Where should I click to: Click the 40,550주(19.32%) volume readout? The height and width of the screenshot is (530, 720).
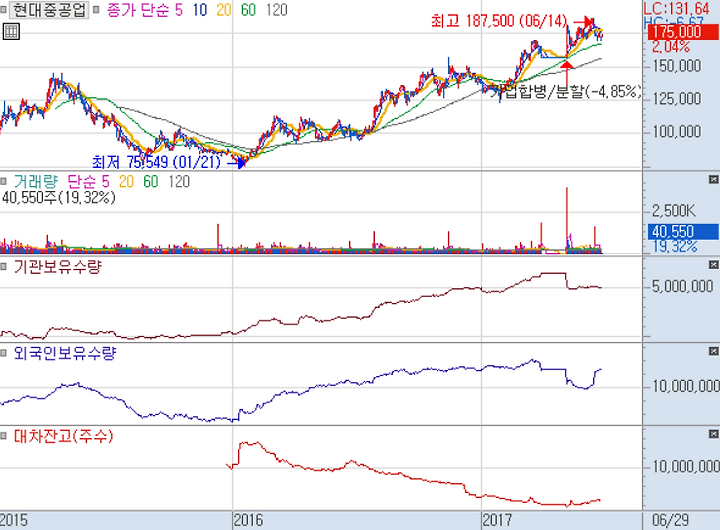coord(58,198)
